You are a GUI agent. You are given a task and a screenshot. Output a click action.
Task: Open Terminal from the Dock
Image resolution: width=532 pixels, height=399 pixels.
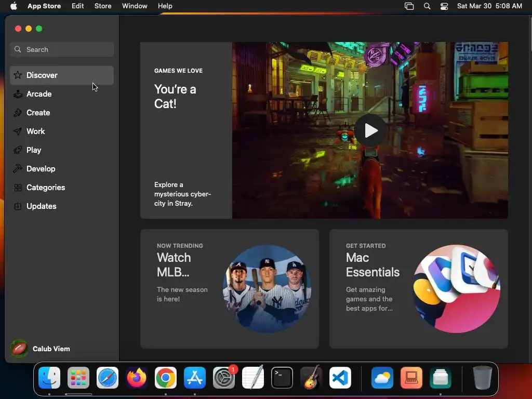click(x=282, y=378)
